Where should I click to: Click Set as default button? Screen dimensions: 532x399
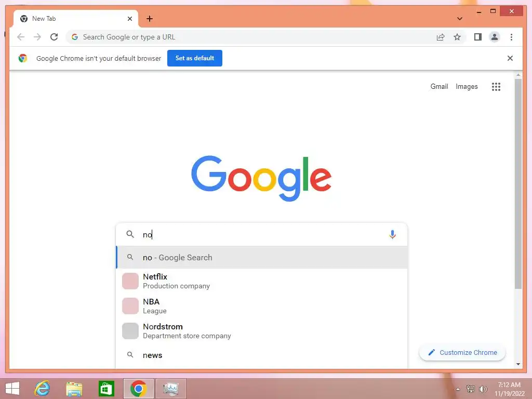(x=195, y=58)
